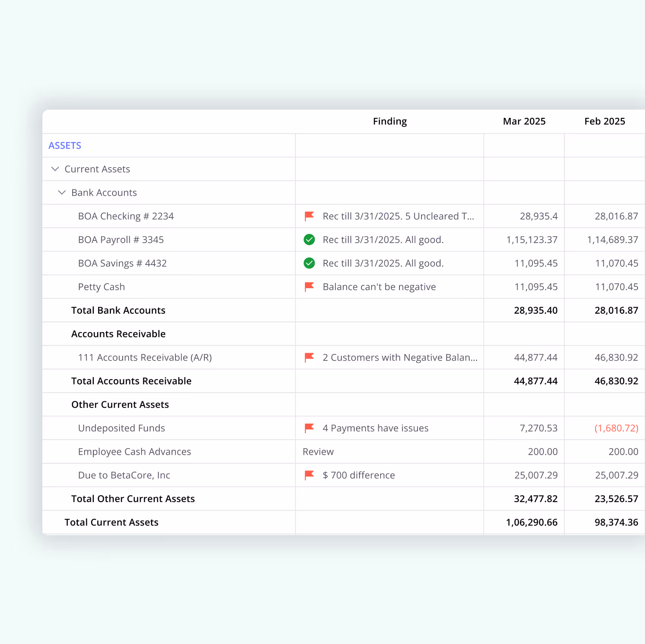Viewport: 645px width, 644px height.
Task: Expand the Accounts Receivable section
Action: coord(118,334)
